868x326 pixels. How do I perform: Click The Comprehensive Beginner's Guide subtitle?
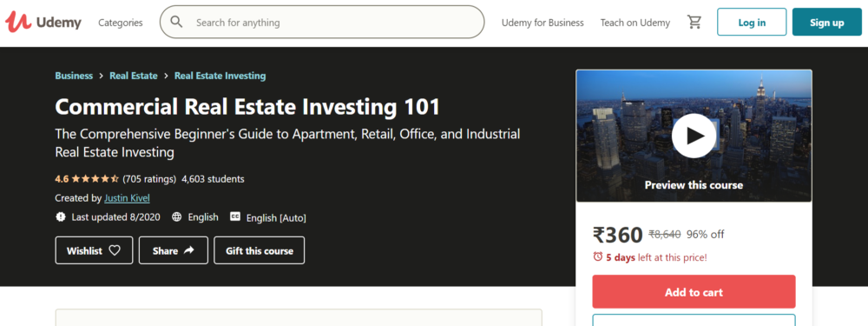tap(287, 143)
